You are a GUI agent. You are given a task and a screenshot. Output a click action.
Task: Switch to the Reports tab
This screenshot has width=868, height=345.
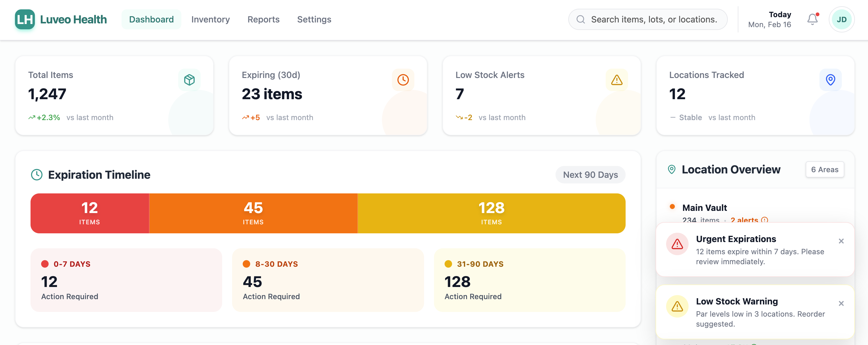tap(264, 19)
